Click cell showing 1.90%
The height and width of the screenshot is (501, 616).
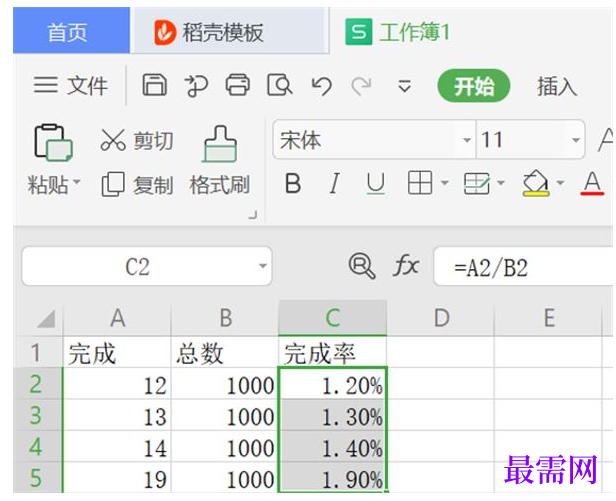point(333,477)
